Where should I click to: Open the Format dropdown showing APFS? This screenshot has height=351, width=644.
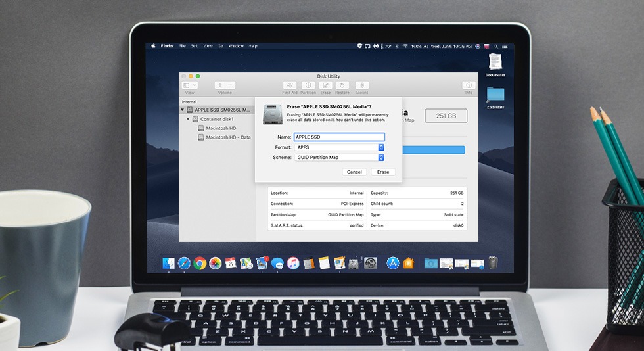[339, 147]
